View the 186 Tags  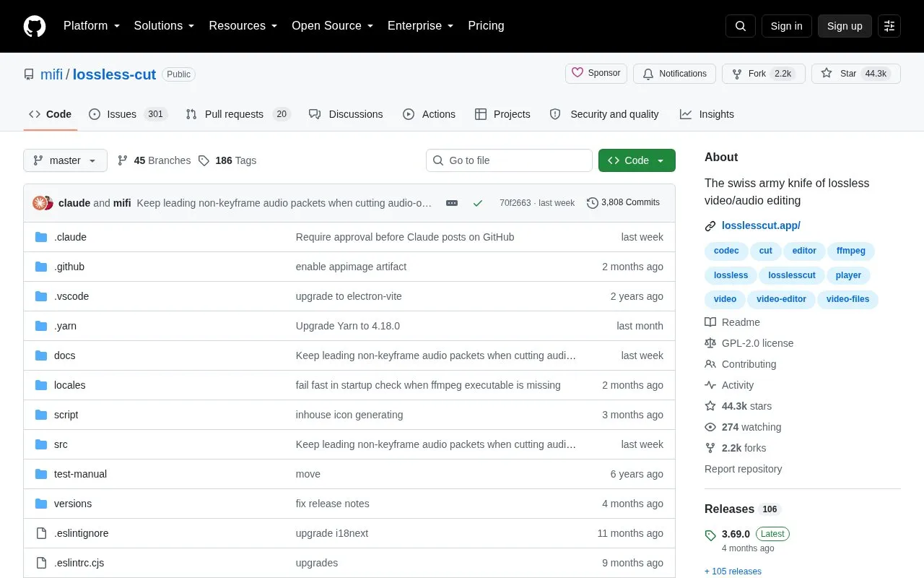tap(227, 160)
